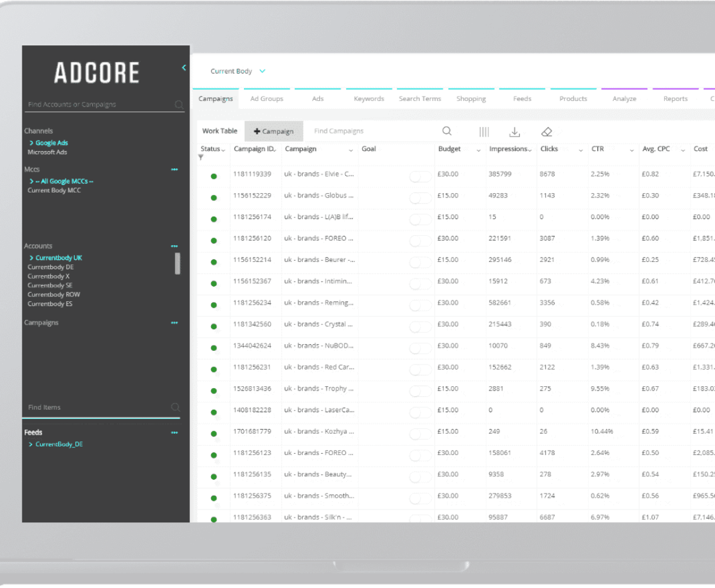The width and height of the screenshot is (715, 588).
Task: Select Current Body MCC
Action: click(x=54, y=191)
